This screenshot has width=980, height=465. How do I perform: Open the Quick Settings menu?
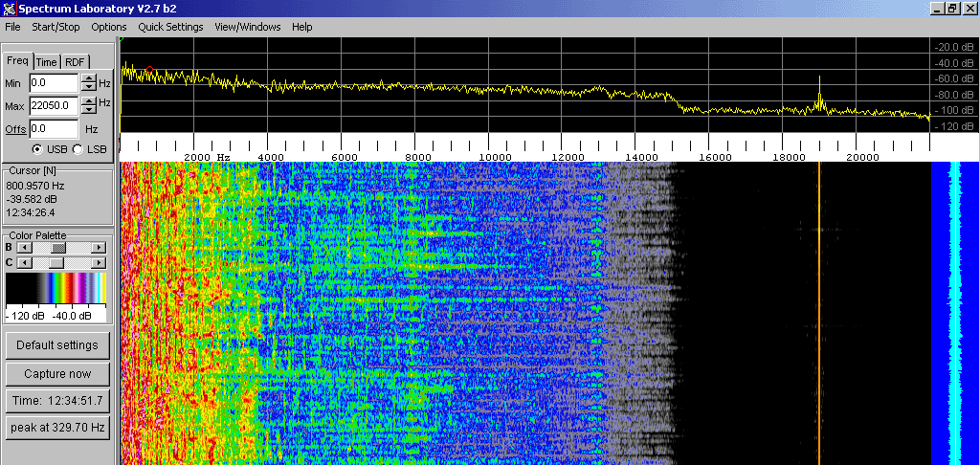tap(170, 27)
